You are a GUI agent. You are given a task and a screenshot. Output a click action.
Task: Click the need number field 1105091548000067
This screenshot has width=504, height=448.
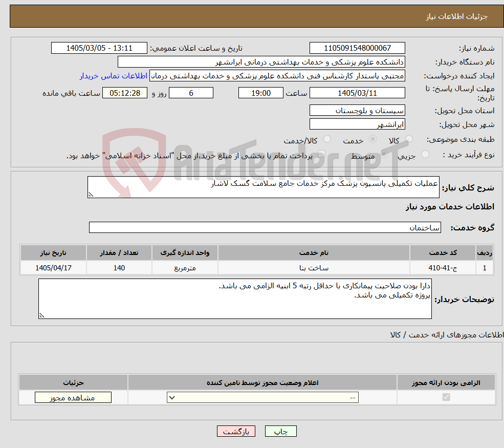coord(357,48)
